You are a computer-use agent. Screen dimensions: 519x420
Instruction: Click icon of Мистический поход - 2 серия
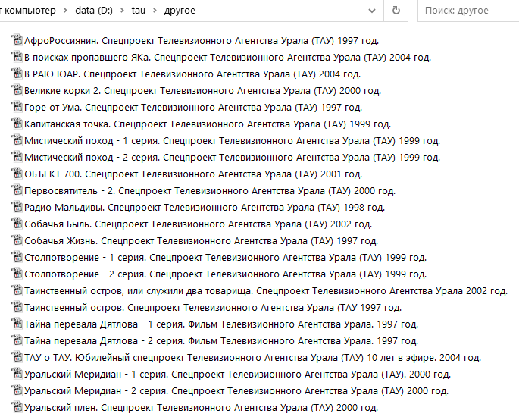coord(17,157)
